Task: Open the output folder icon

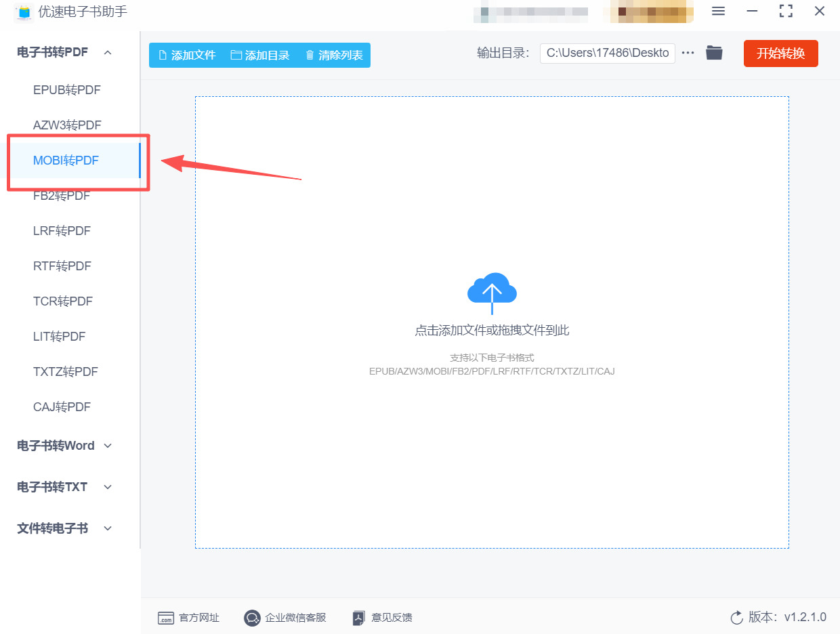Action: click(x=714, y=53)
